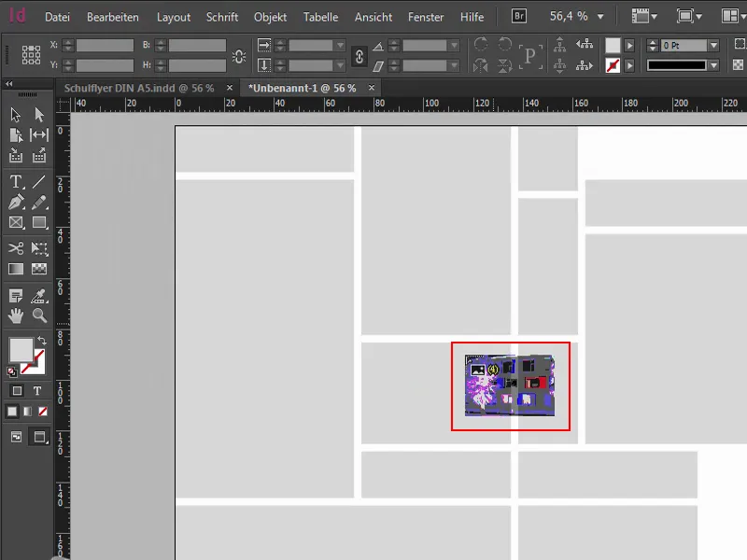Viewport: 747px width, 560px height.
Task: Open the zoom level dropdown
Action: (x=600, y=17)
